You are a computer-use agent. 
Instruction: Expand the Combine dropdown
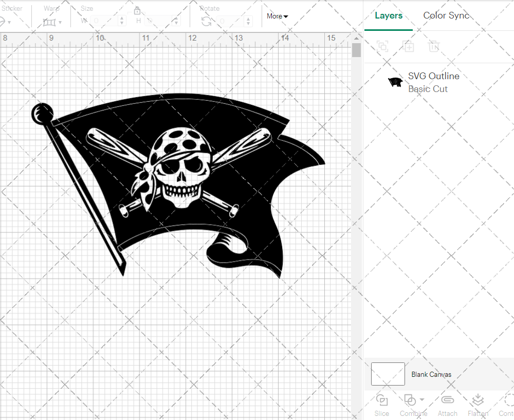[x=422, y=399]
